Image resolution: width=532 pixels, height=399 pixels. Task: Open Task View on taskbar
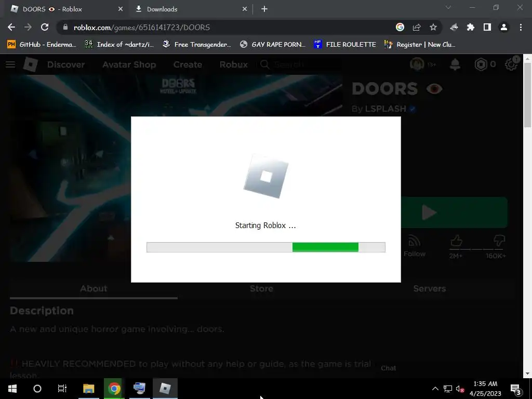click(x=62, y=389)
